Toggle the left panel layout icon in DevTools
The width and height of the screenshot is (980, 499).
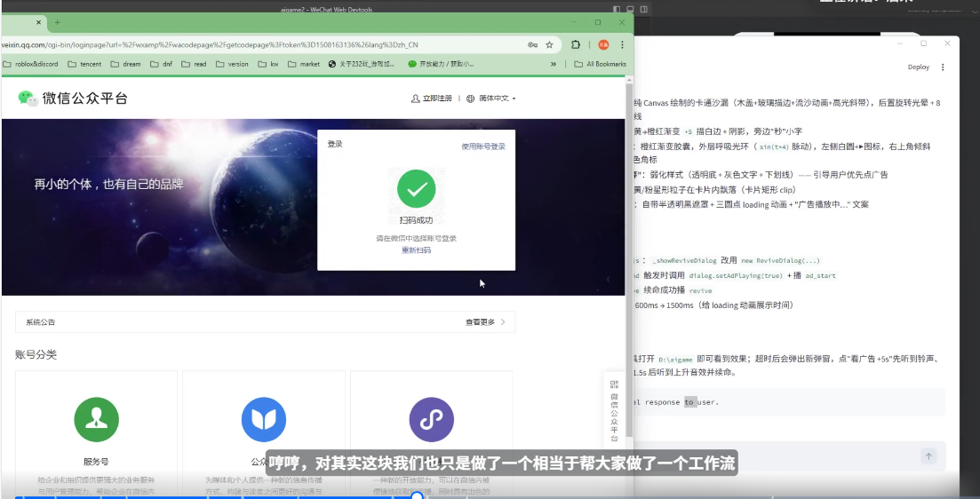coord(617,10)
